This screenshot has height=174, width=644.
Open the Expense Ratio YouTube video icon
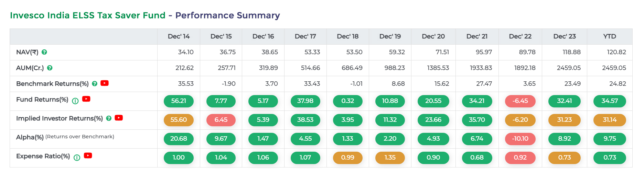[x=88, y=155]
